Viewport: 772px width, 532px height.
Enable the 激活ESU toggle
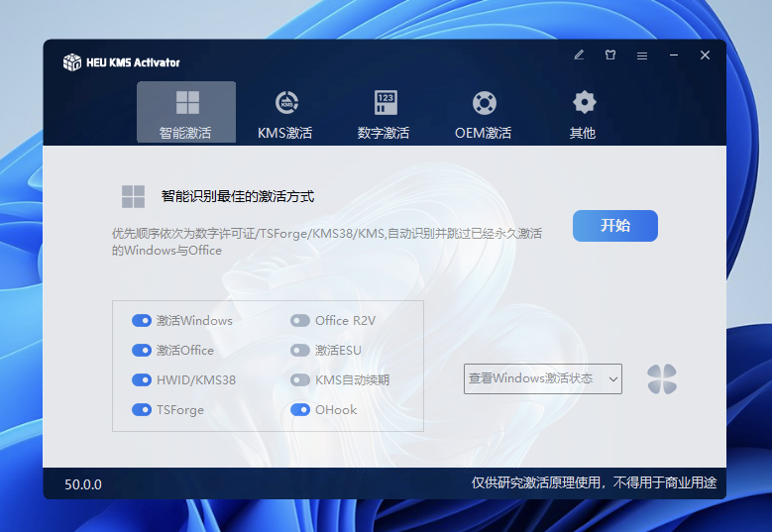(x=300, y=351)
